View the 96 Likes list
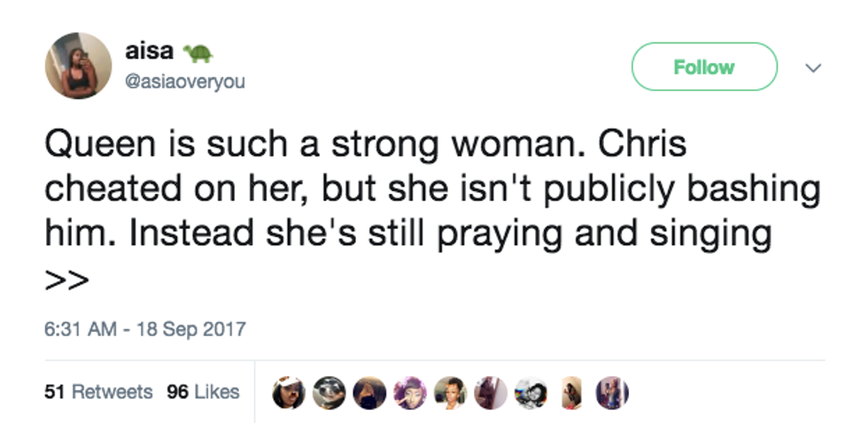Screen dimensions: 868x423 tap(203, 391)
